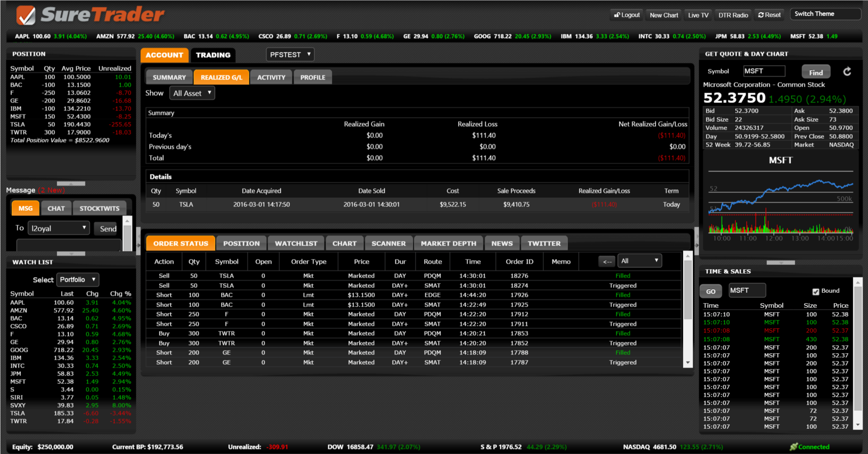Click the message text input box
This screenshot has width=868, height=454.
(x=69, y=245)
